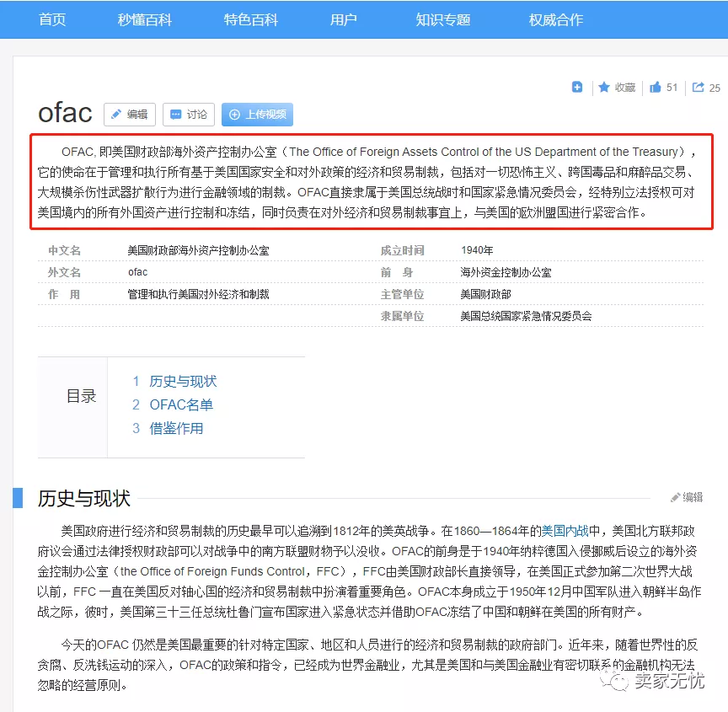
Task: Click the pencil icon in the 编辑 button
Action: (x=118, y=115)
